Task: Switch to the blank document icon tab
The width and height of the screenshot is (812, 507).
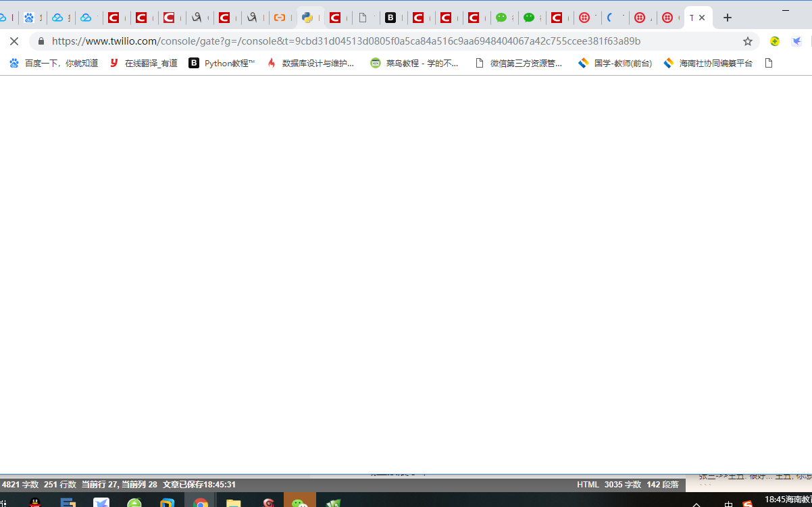Action: point(363,18)
